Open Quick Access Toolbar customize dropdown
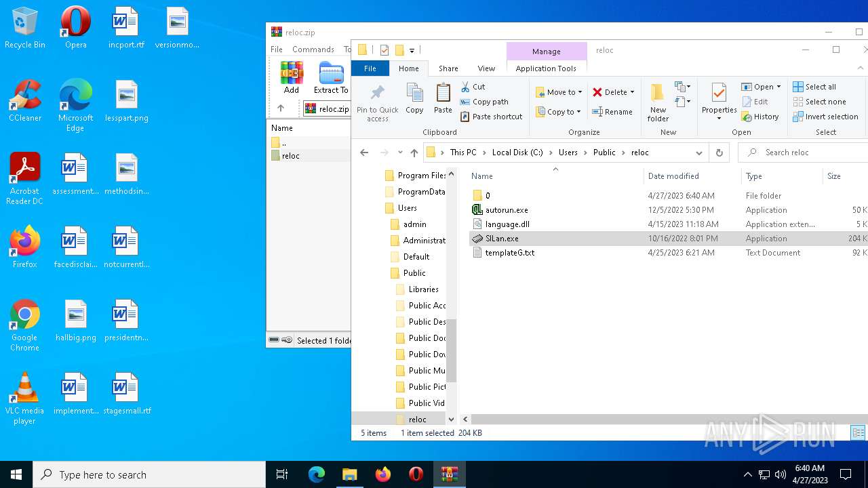Image resolution: width=868 pixels, height=488 pixels. pyautogui.click(x=412, y=50)
